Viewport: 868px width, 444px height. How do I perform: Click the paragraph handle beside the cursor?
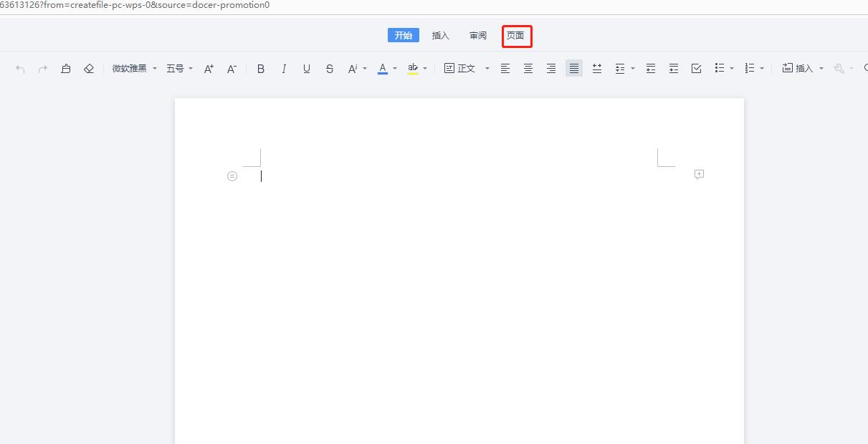[232, 176]
